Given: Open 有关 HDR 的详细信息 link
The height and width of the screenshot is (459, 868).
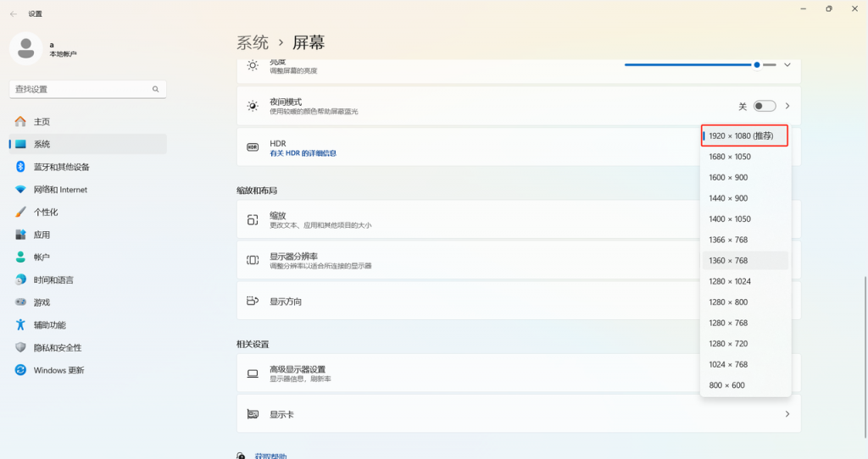Looking at the screenshot, I should coord(303,153).
